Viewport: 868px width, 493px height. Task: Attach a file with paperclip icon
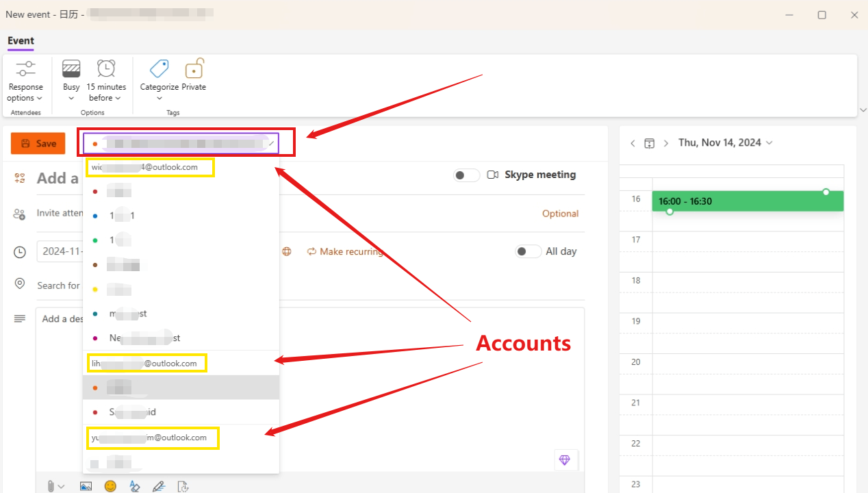click(51, 485)
